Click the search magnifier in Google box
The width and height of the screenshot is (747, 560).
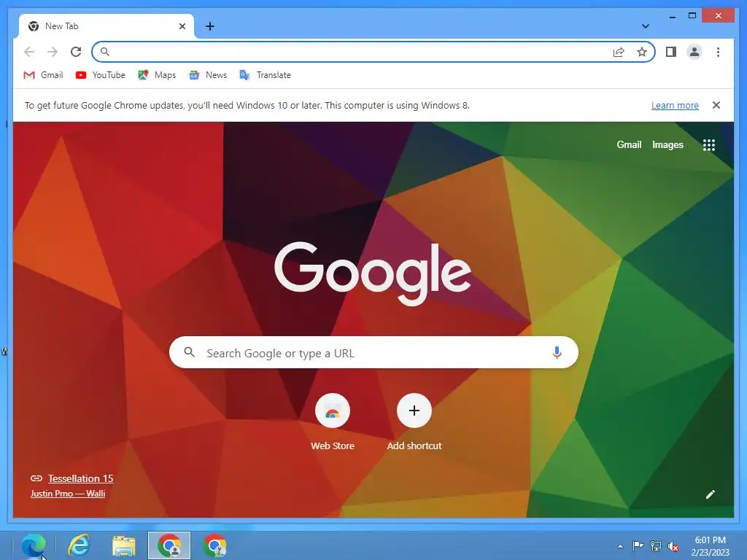tap(189, 352)
